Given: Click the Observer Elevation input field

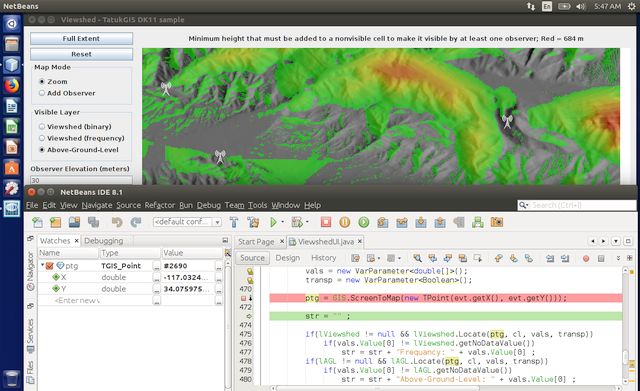Looking at the screenshot, I should pyautogui.click(x=81, y=180).
